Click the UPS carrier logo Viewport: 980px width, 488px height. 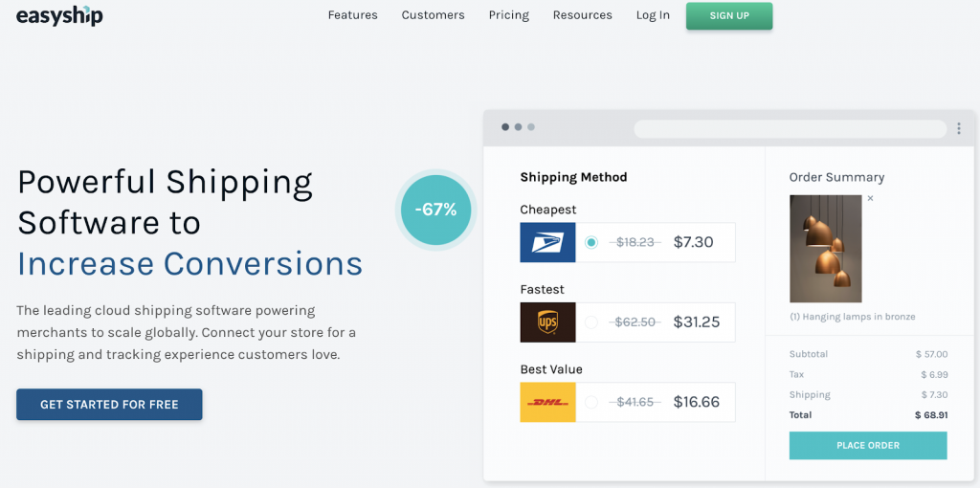[547, 322]
